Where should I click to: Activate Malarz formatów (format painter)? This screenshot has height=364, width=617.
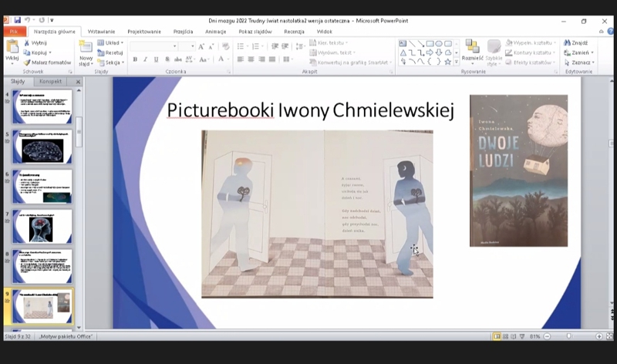[x=47, y=62]
